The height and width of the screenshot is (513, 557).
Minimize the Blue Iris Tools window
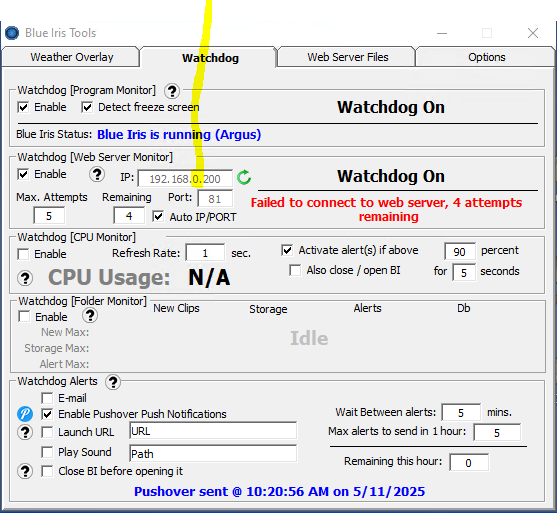[442, 33]
